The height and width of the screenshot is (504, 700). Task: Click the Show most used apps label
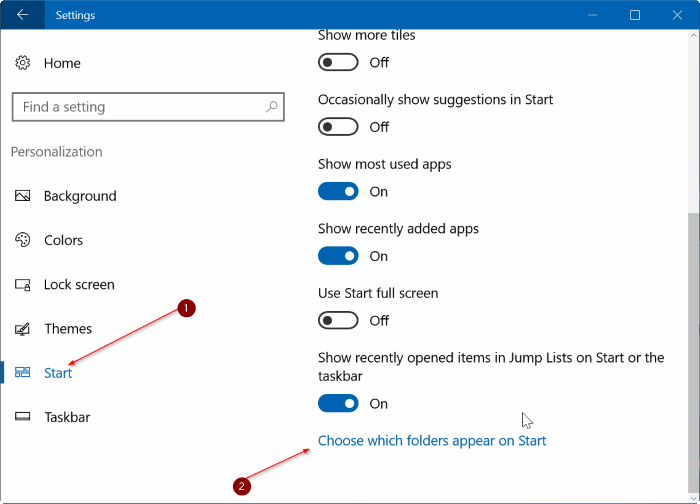[x=384, y=164]
